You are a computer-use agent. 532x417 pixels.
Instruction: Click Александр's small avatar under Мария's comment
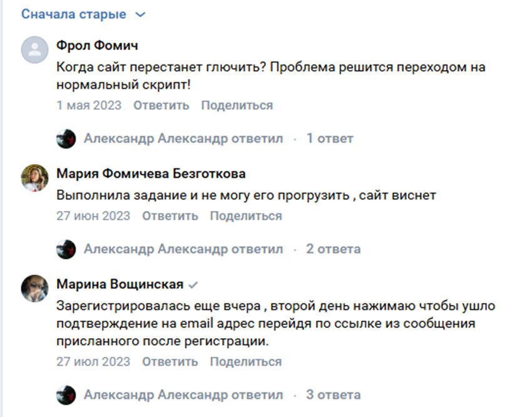(66, 249)
